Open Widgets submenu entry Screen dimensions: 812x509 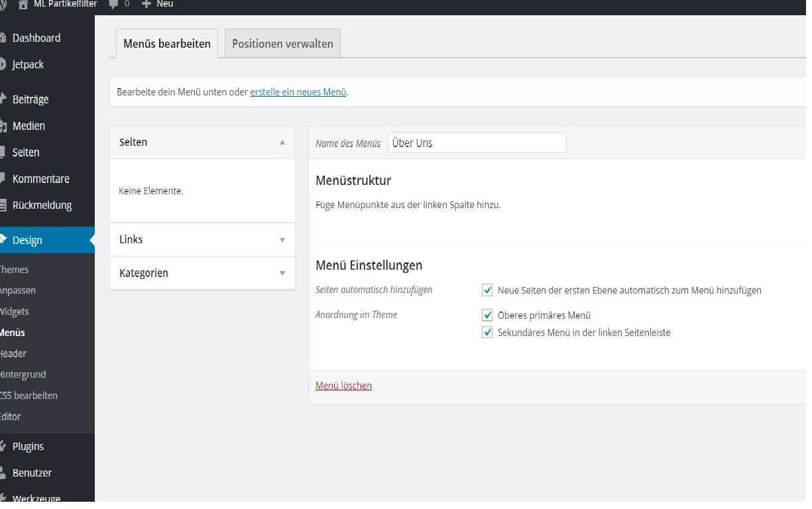click(14, 311)
